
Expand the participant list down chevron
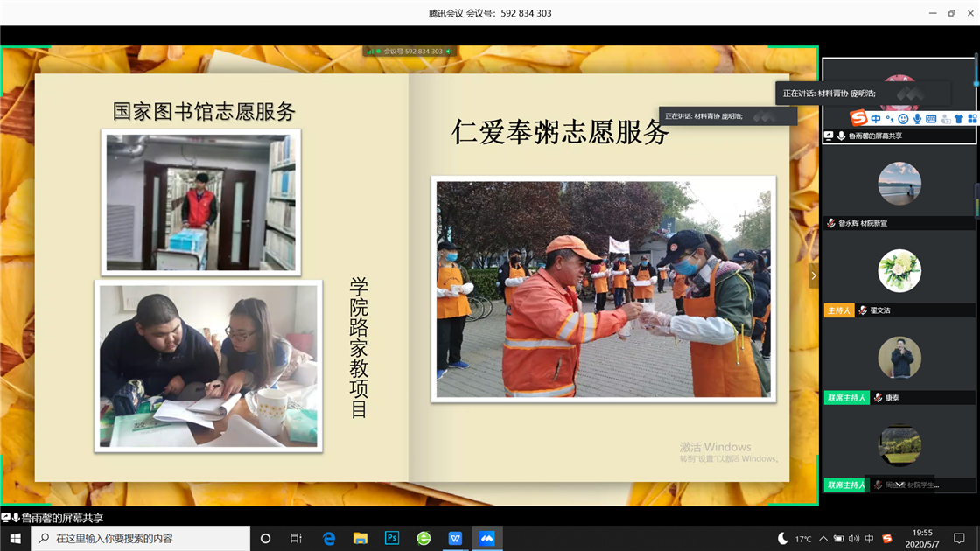(899, 485)
